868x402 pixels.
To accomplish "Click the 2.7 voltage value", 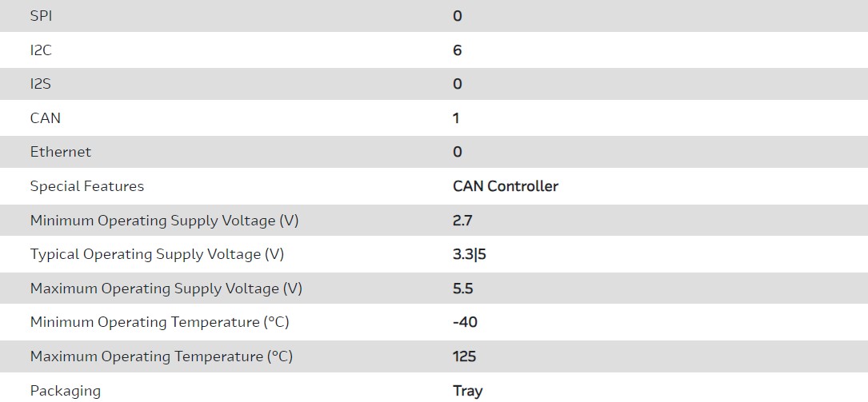I will click(462, 221).
